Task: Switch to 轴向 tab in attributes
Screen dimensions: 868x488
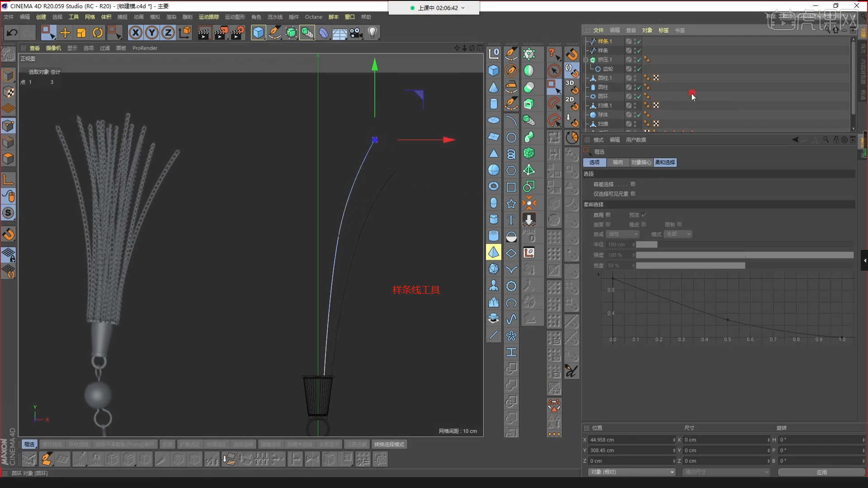Action: pyautogui.click(x=618, y=162)
